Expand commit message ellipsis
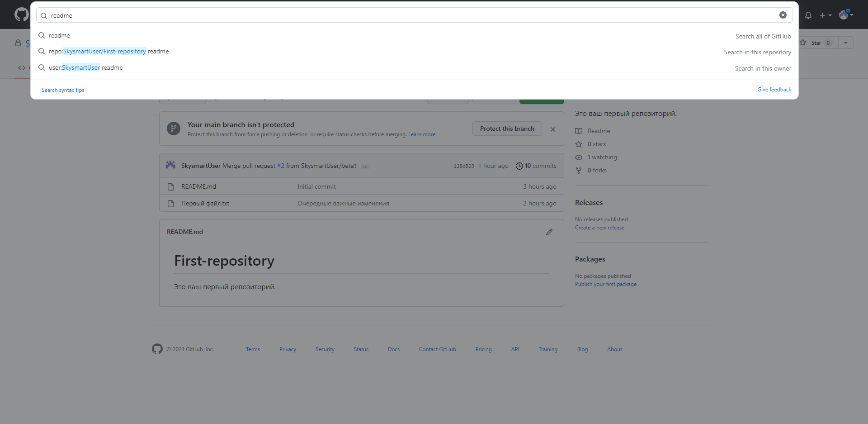This screenshot has height=424, width=868. point(365,166)
